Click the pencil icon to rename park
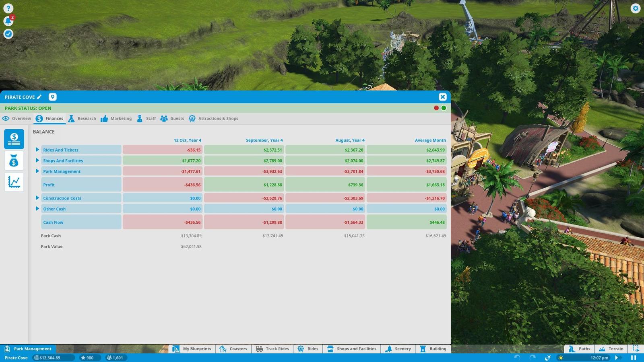Screen dimensions: 644x362 click(39, 97)
